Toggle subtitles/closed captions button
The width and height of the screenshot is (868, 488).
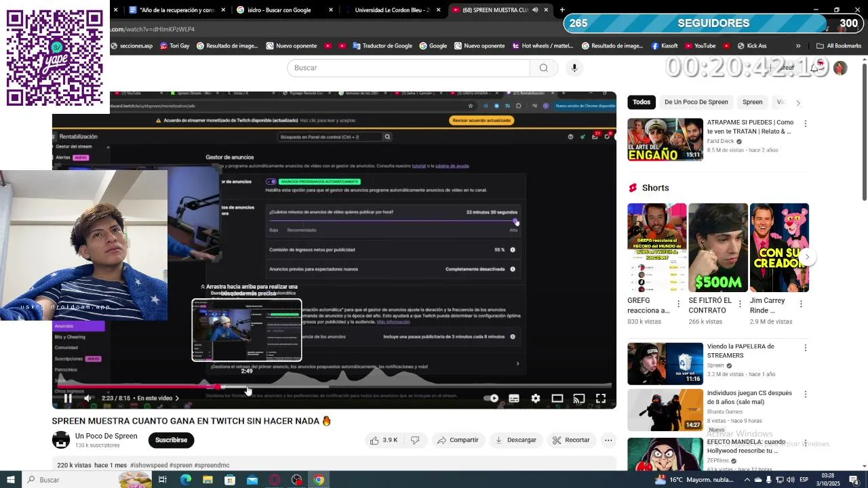pos(514,399)
